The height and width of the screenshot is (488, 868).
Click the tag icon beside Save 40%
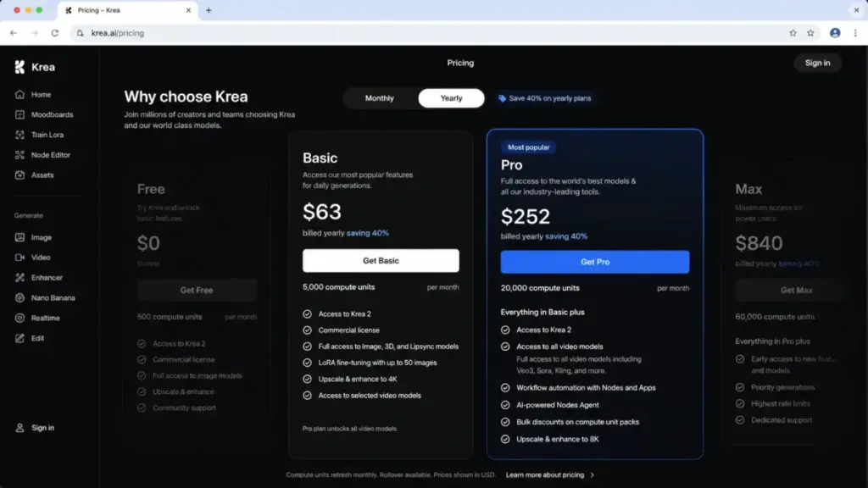(x=502, y=98)
